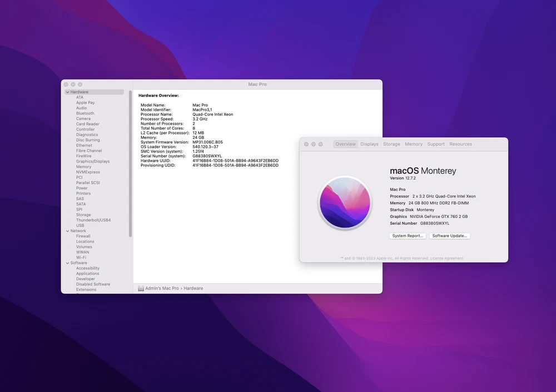Image resolution: width=556 pixels, height=392 pixels.
Task: Select Power in the sidebar
Action: (x=82, y=188)
